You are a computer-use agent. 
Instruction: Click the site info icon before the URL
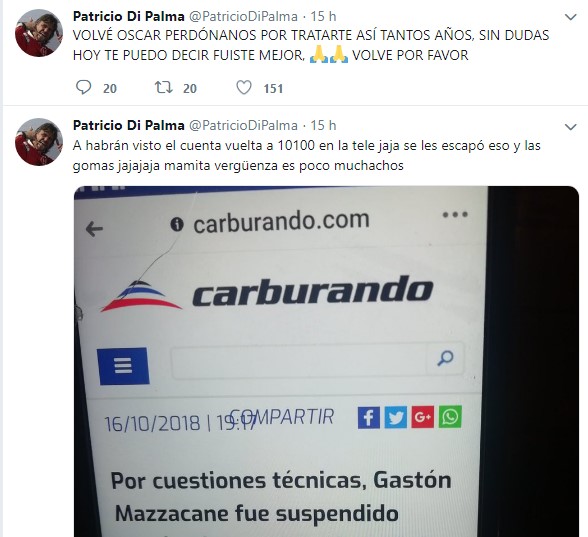177,224
